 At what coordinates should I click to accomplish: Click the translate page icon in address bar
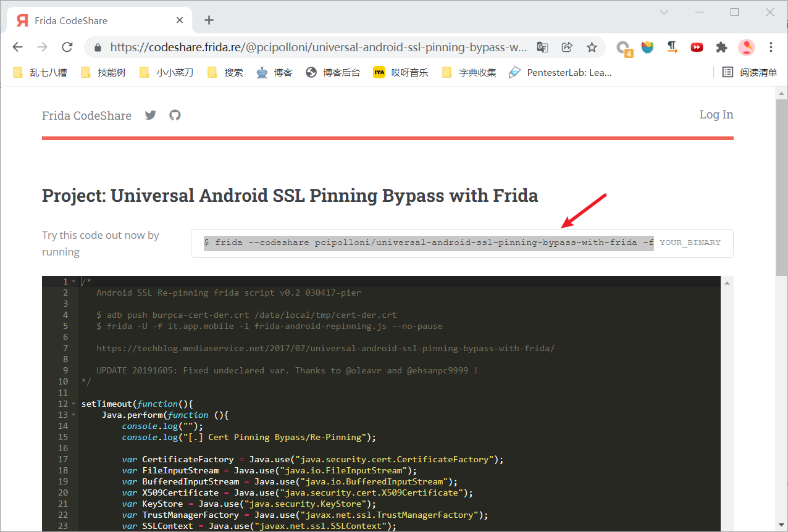542,48
